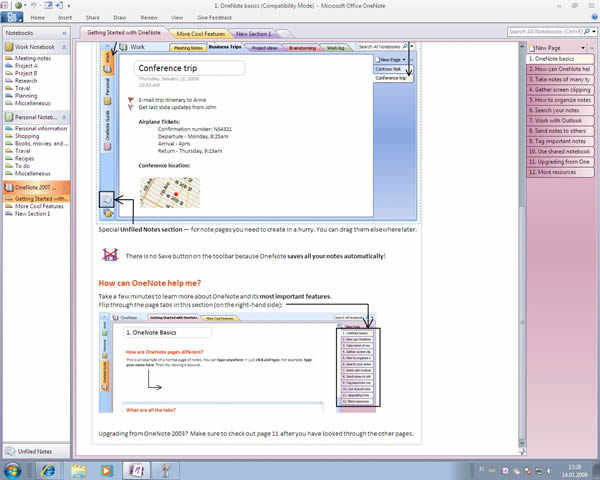The width and height of the screenshot is (600, 480).
Task: Open the dropdown arrow beside the Back button
Action: tap(25, 6)
